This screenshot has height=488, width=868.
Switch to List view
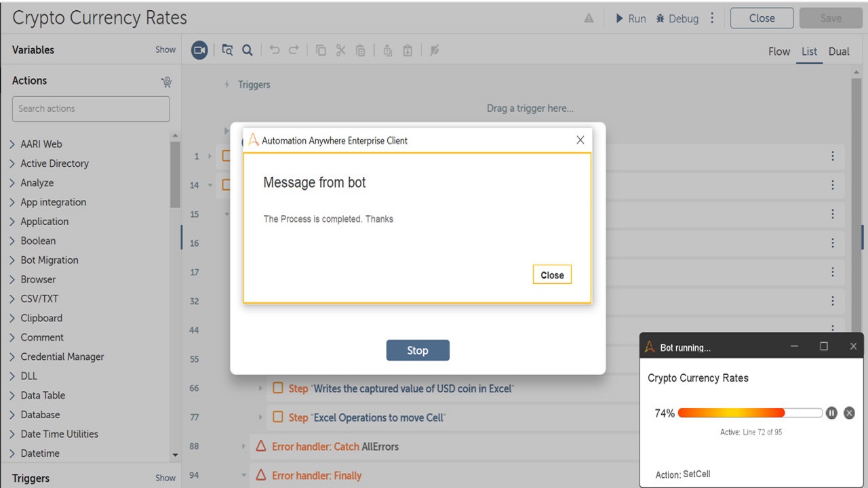coord(810,52)
